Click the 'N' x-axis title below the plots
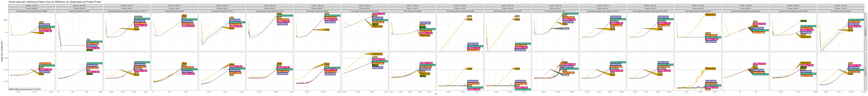 tap(436, 94)
